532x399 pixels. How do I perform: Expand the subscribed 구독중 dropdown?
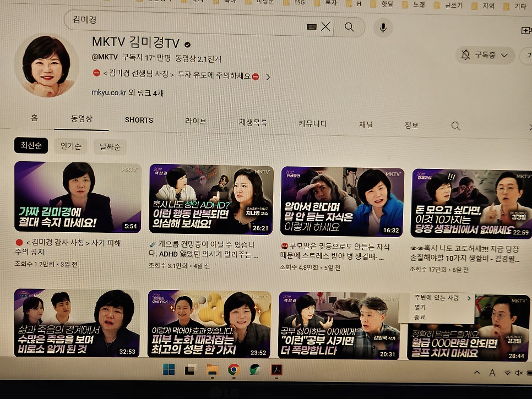(485, 55)
